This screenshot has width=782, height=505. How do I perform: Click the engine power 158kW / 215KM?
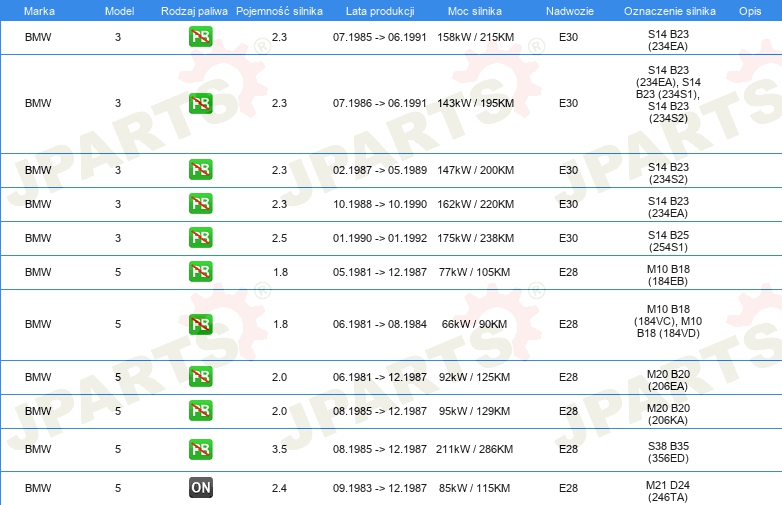(475, 37)
